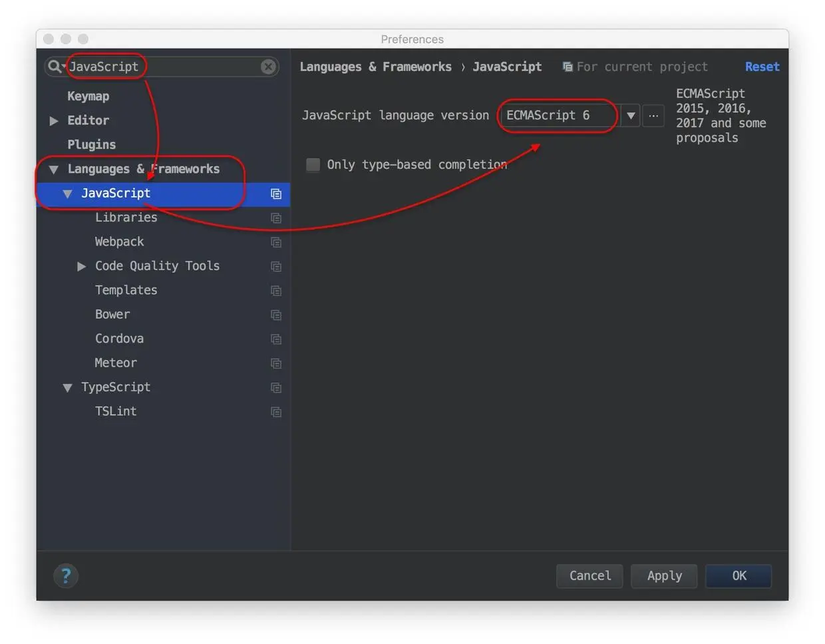Click the per-project icon beside Templates
825x644 pixels.
tap(276, 290)
